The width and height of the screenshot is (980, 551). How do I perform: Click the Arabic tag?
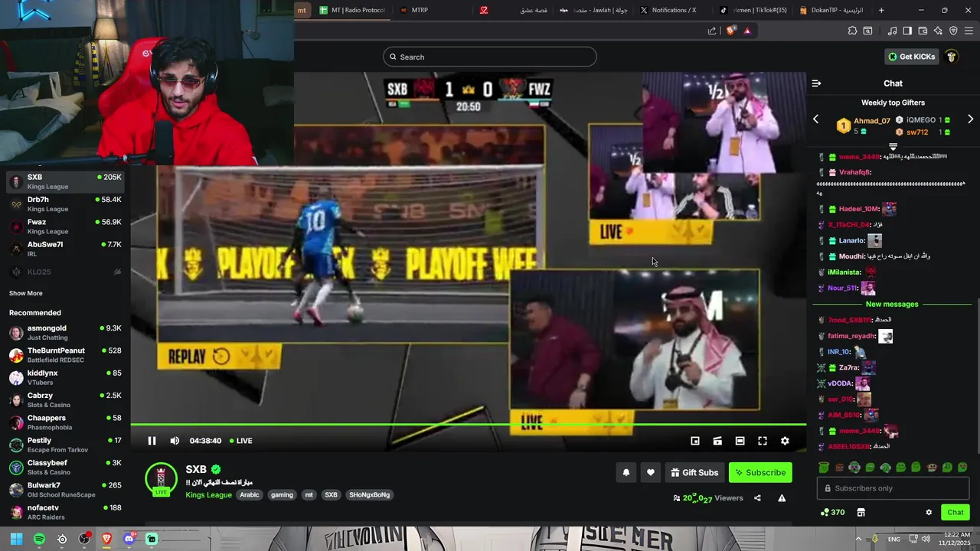[250, 495]
